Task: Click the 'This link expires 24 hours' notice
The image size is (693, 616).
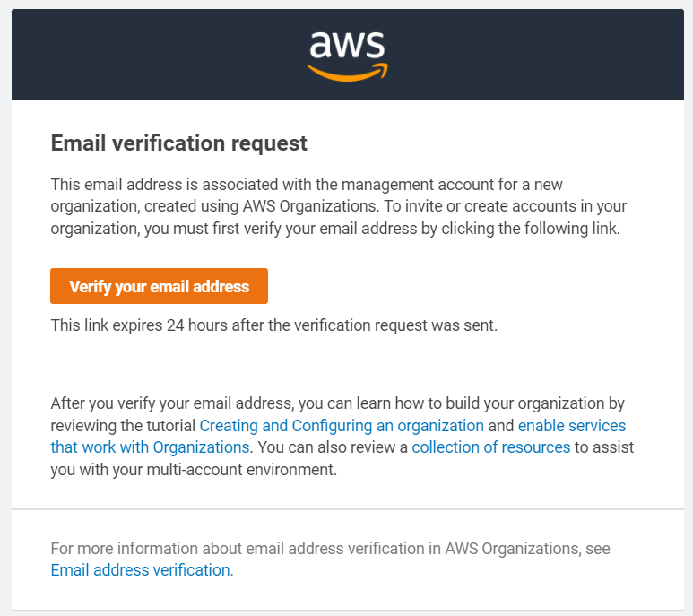Action: click(273, 325)
